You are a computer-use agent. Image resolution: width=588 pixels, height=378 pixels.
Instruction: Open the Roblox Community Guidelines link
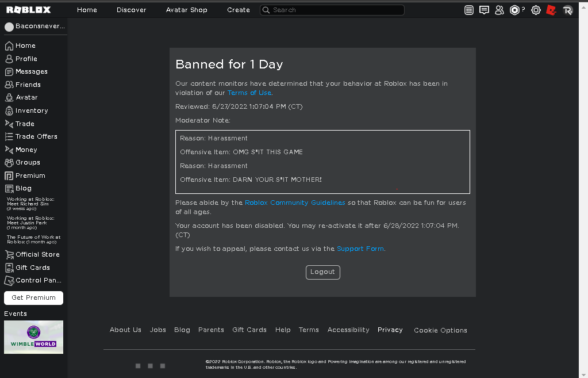[x=295, y=203]
